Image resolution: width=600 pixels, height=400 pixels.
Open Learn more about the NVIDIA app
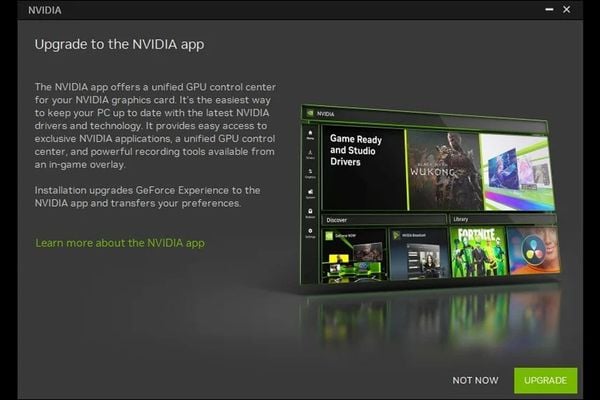coord(120,243)
